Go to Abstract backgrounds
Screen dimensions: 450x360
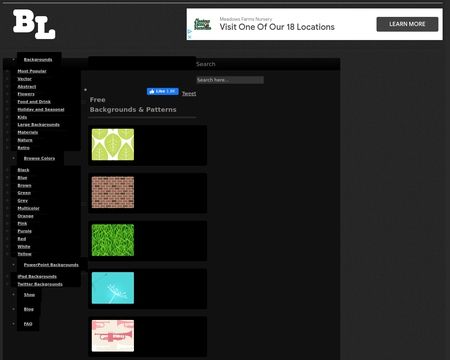click(x=27, y=87)
